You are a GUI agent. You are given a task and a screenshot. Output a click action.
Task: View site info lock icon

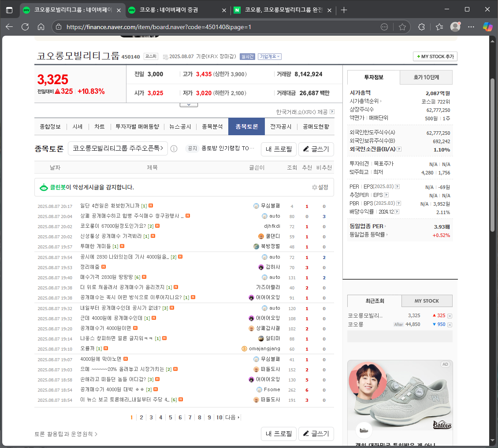coord(59,27)
